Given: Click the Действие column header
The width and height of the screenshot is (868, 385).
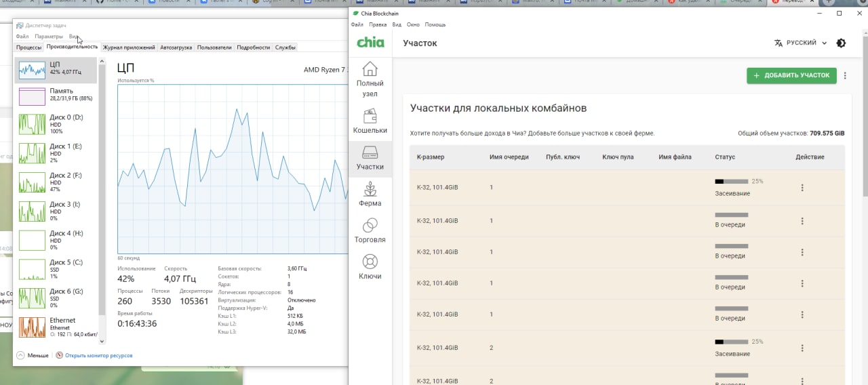Looking at the screenshot, I should pos(810,157).
